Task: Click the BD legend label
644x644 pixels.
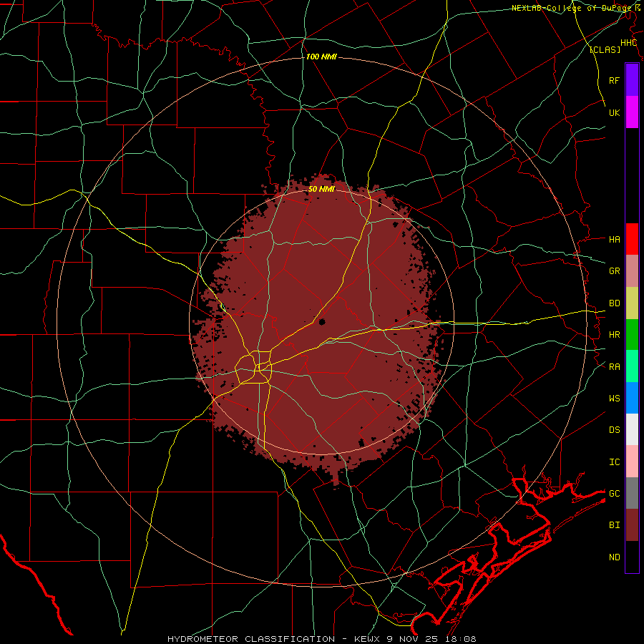Action: coord(614,303)
